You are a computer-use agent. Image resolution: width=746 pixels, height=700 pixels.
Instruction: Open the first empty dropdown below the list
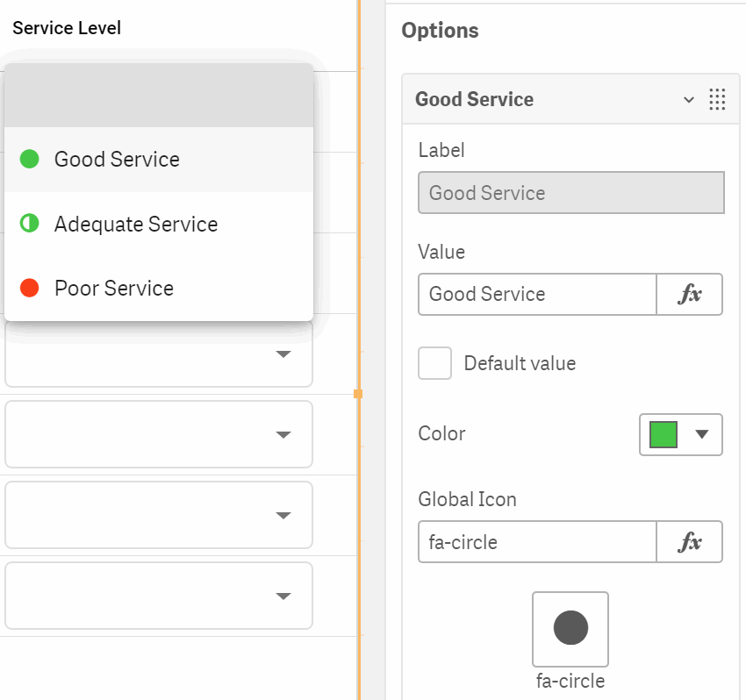159,354
